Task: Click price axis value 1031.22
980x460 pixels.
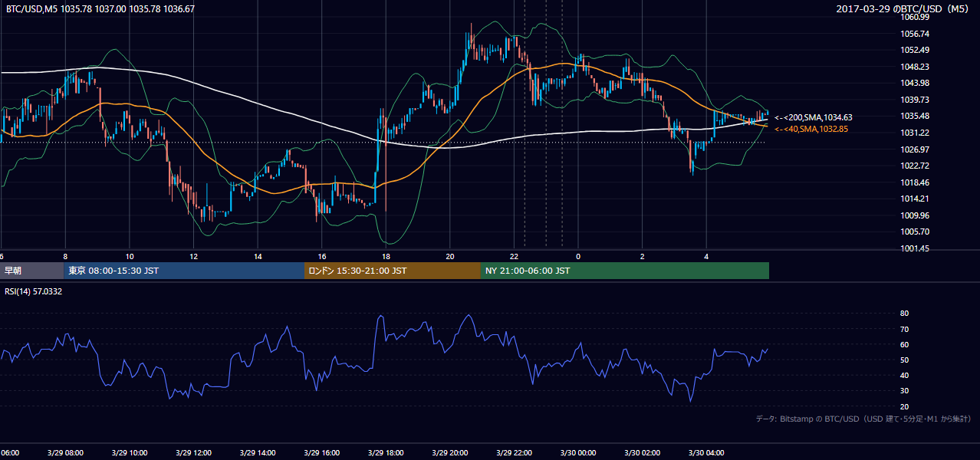Action: [x=916, y=133]
